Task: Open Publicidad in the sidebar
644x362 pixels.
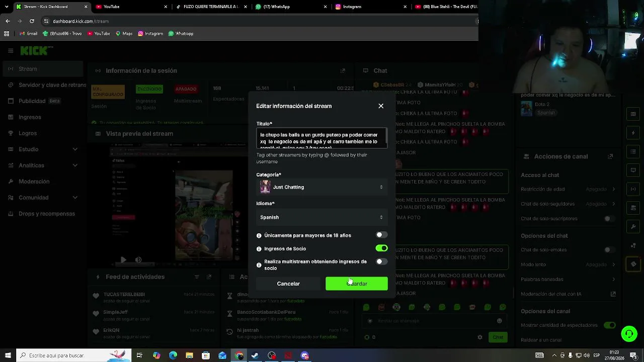Action: (43, 101)
